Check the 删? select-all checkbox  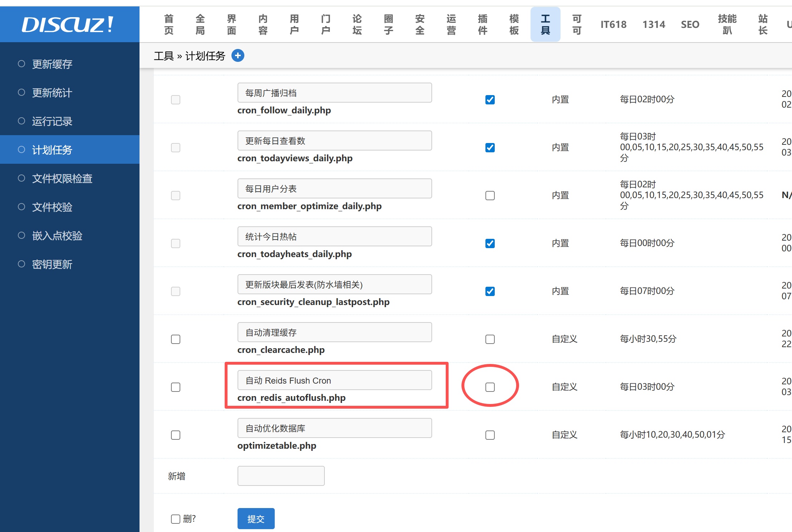(176, 519)
